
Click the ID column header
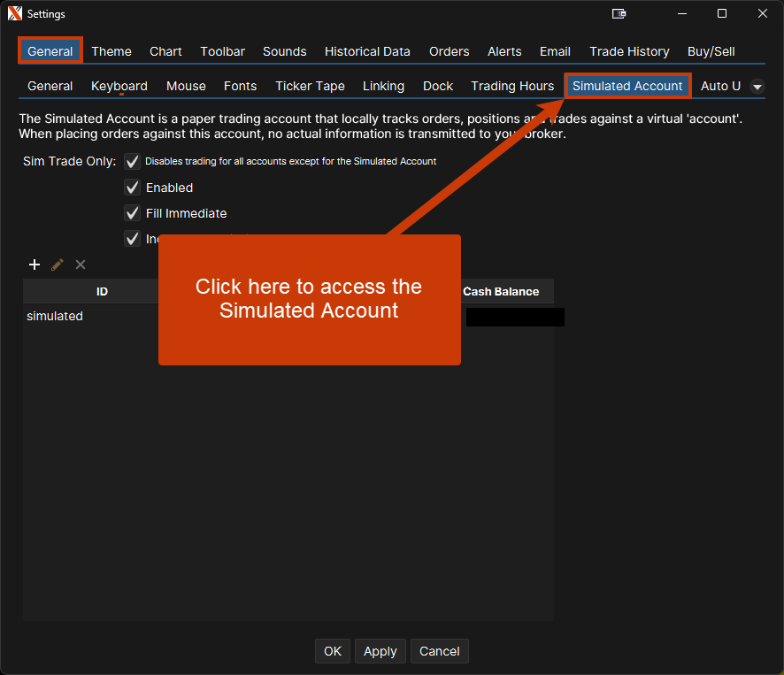(102, 291)
